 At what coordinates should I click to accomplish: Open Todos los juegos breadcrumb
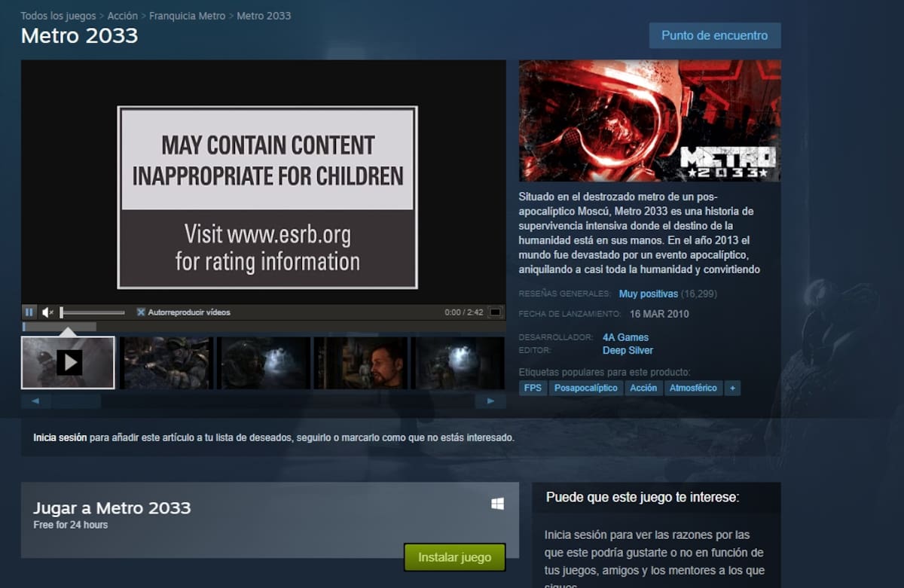58,16
